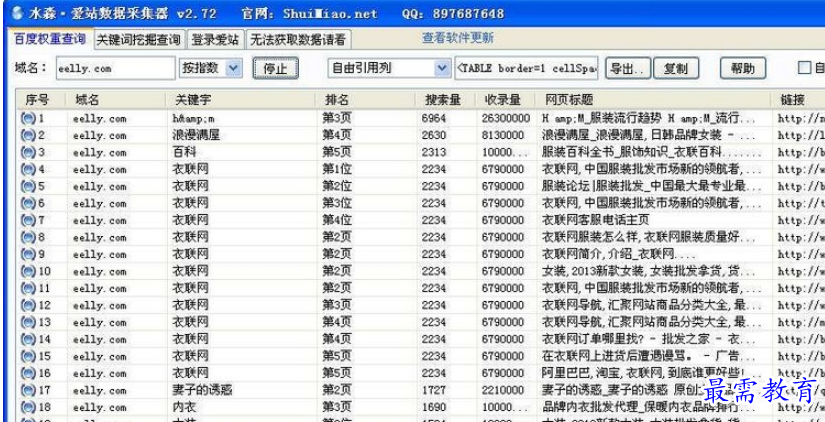Sort by the 关键字 column header
The image size is (825, 422).
[240, 99]
